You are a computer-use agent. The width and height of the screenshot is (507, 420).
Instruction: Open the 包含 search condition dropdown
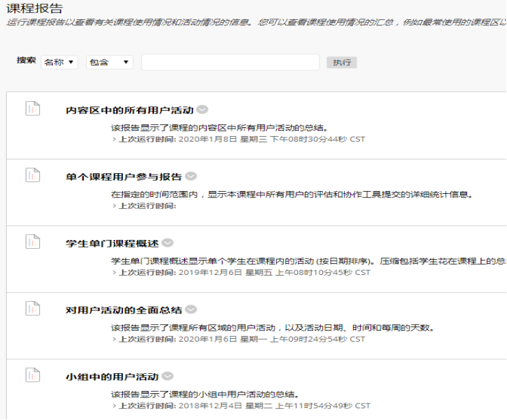[109, 62]
